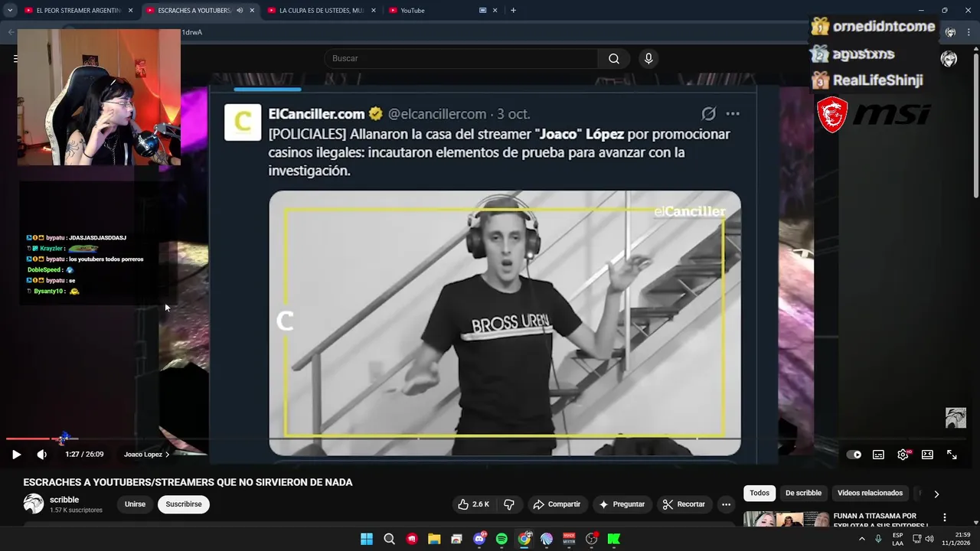Close the EL PEOR STREAMER ARGENTINO tab
Screen dimensions: 980x551
(x=130, y=11)
